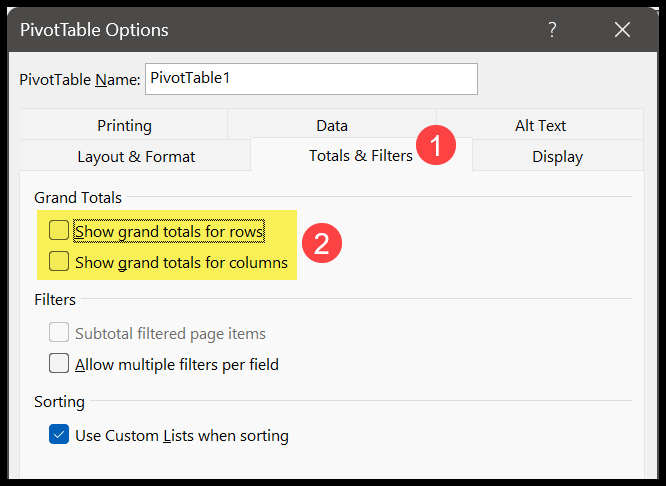Open the Data tab
Screen dimensions: 666x486
332,125
